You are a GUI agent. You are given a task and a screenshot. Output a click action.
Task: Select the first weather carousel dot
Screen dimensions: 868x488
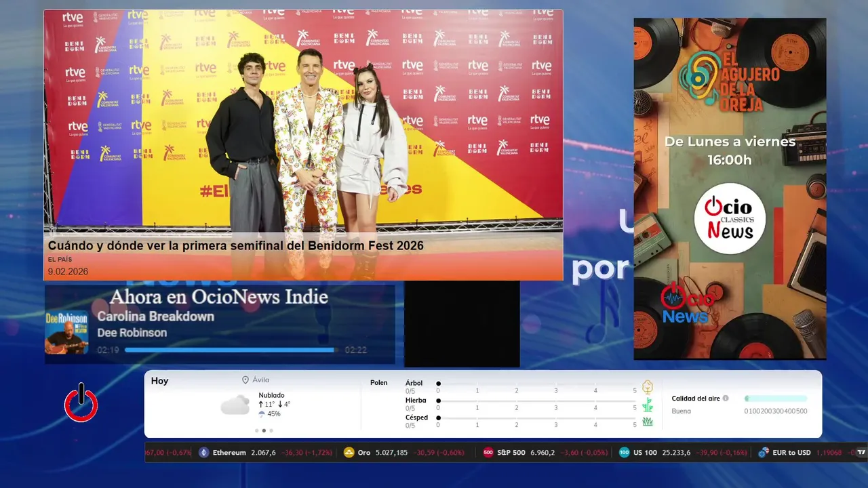[256, 430]
